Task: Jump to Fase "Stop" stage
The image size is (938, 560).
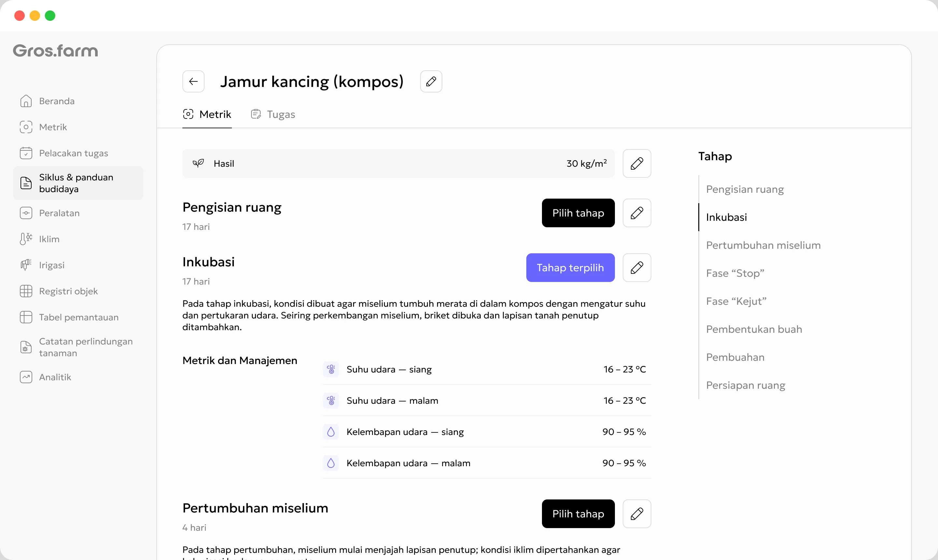Action: pyautogui.click(x=735, y=273)
